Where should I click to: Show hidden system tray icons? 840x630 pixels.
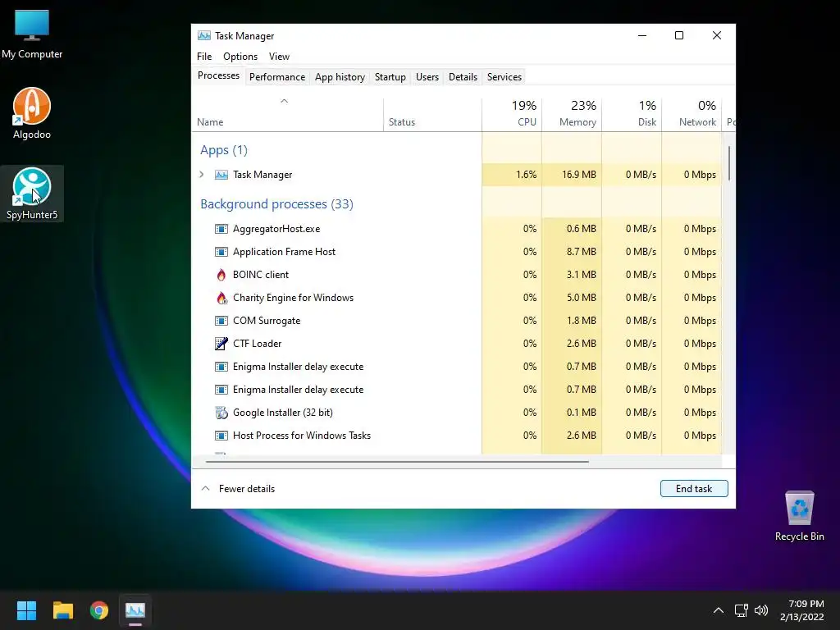(x=719, y=610)
